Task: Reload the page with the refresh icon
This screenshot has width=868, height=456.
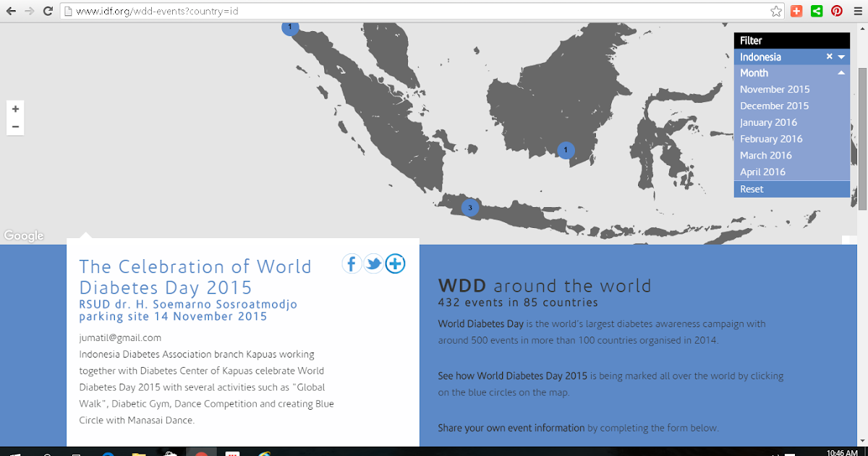Action: click(x=48, y=11)
